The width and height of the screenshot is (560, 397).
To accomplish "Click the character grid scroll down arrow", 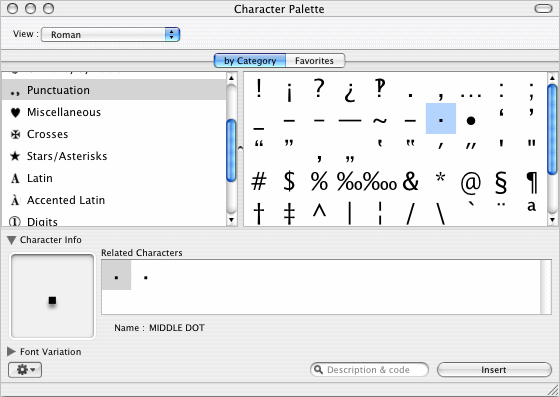I will pos(552,220).
